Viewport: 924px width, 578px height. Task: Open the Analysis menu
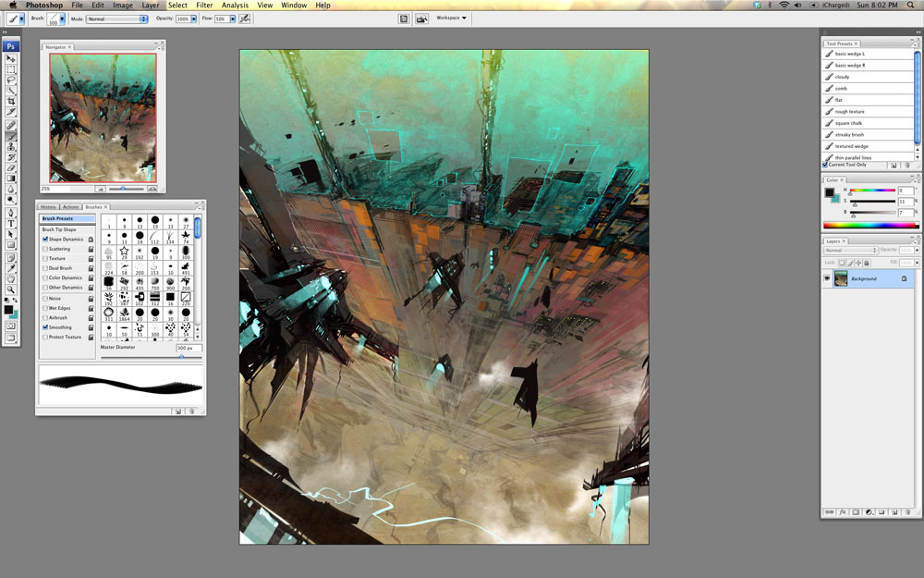pyautogui.click(x=235, y=6)
